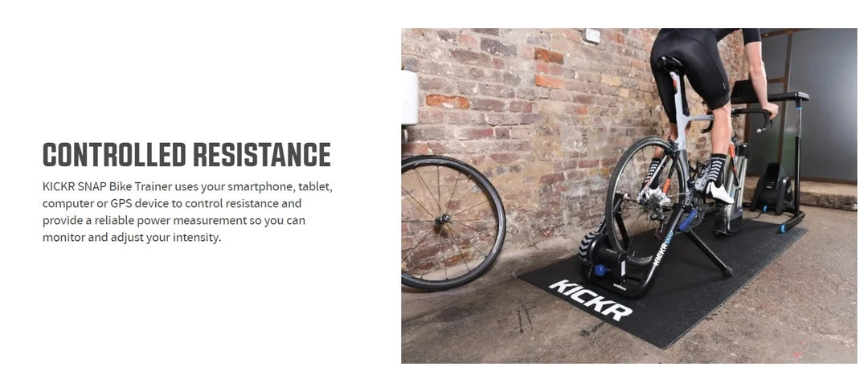Click the CONTROLLED RESISTANCE heading
This screenshot has width=868, height=371.
click(186, 155)
